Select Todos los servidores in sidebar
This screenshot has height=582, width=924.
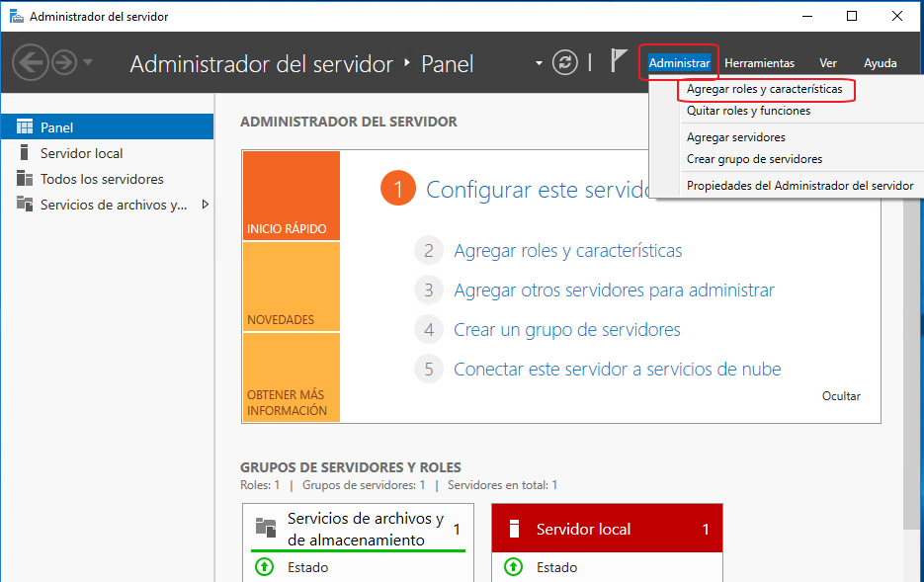click(x=108, y=179)
